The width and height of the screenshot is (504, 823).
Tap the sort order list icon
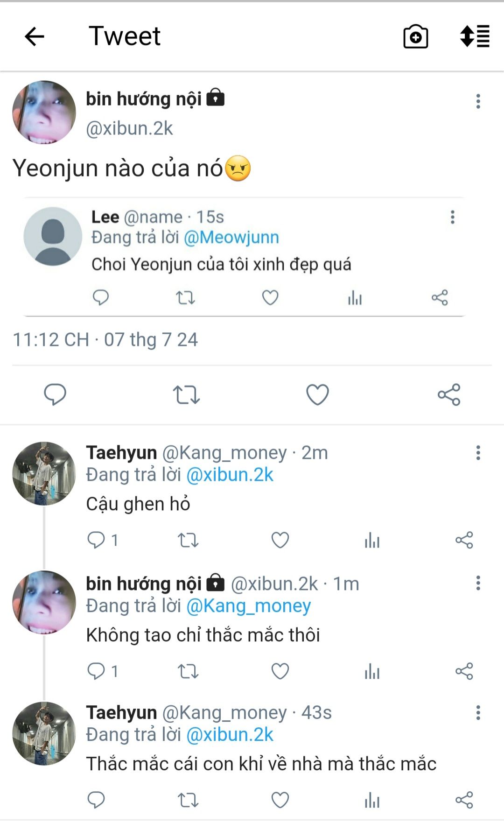pyautogui.click(x=475, y=36)
